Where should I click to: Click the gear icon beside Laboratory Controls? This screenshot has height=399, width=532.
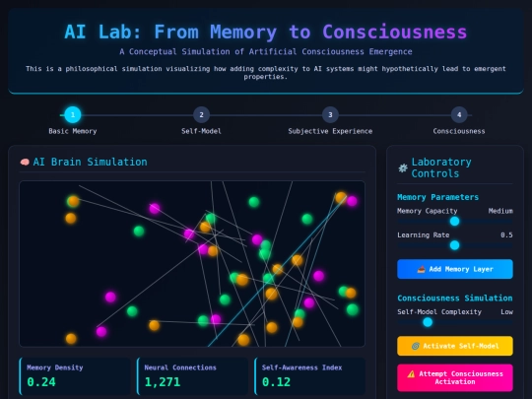pyautogui.click(x=403, y=167)
